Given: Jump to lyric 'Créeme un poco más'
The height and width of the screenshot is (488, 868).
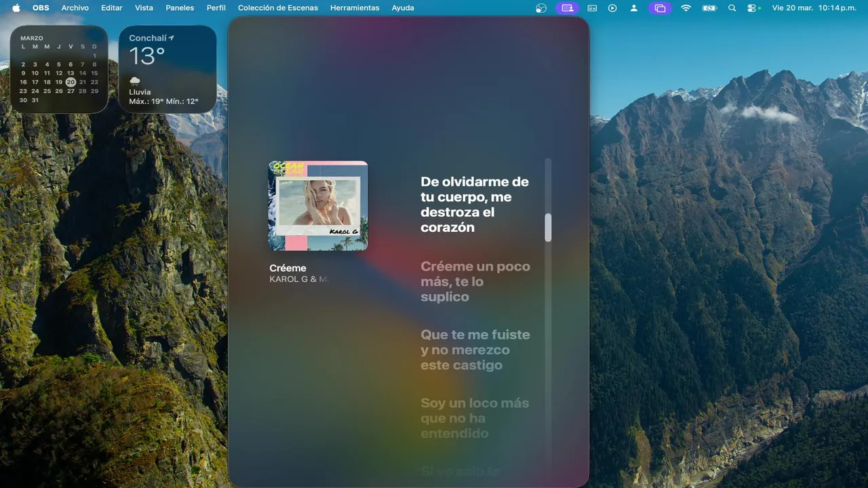Looking at the screenshot, I should (x=475, y=281).
